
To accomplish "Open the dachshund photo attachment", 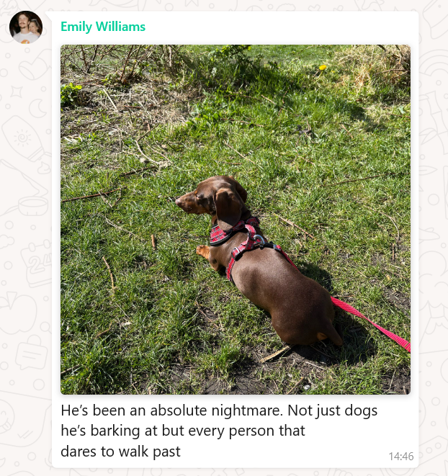I will click(236, 220).
